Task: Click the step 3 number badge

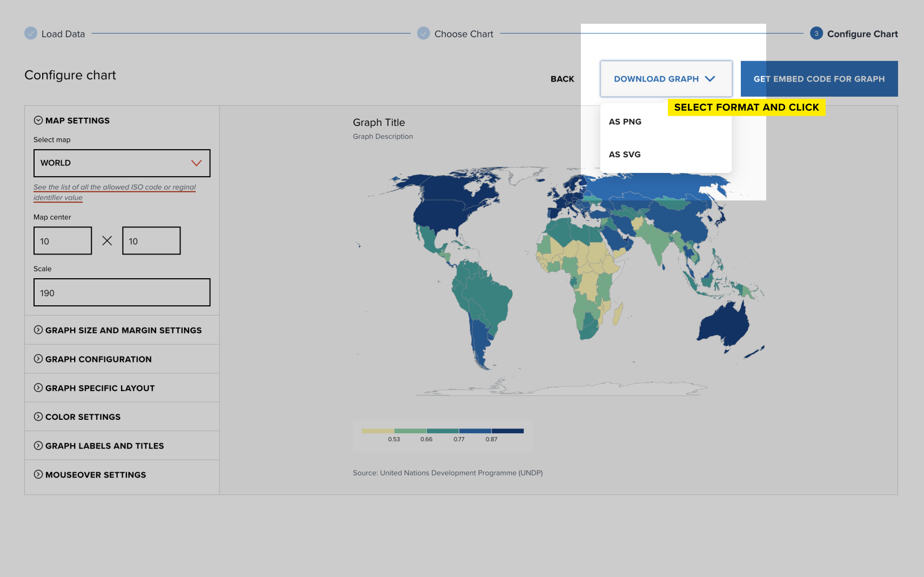Action: tap(816, 33)
